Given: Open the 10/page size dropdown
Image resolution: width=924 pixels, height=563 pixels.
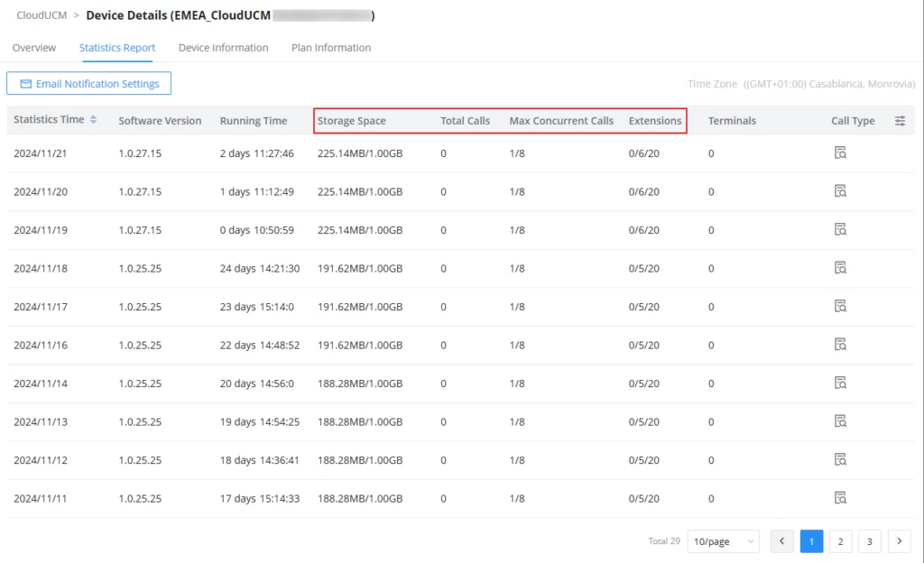Looking at the screenshot, I should click(x=723, y=541).
